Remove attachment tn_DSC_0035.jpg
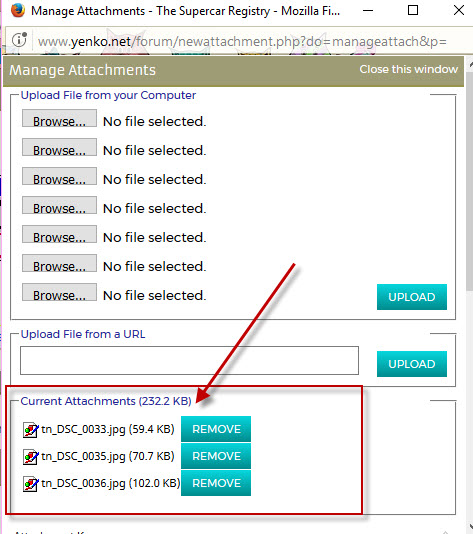This screenshot has width=473, height=534. [216, 456]
